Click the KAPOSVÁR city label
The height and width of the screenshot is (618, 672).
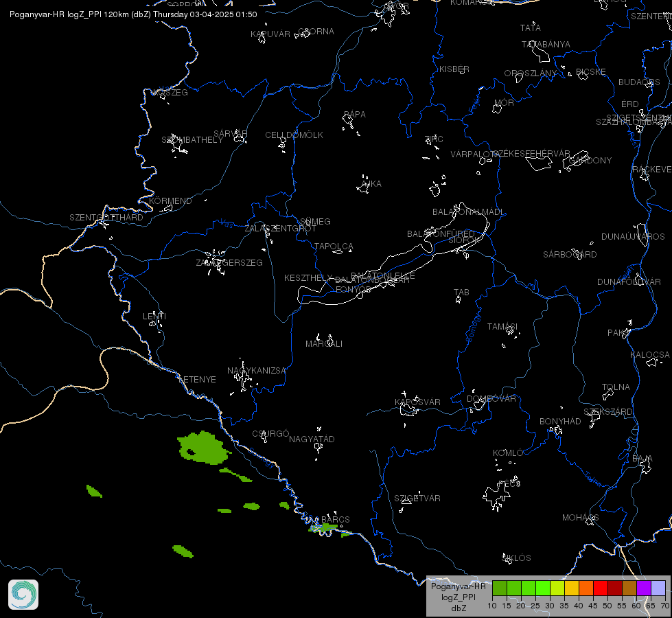pos(417,402)
